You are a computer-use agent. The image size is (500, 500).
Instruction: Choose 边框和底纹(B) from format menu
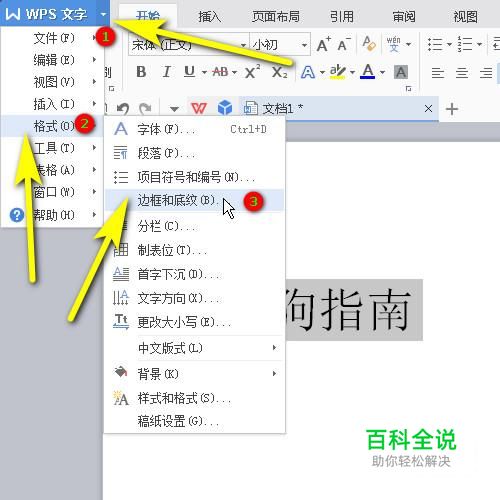(x=195, y=200)
